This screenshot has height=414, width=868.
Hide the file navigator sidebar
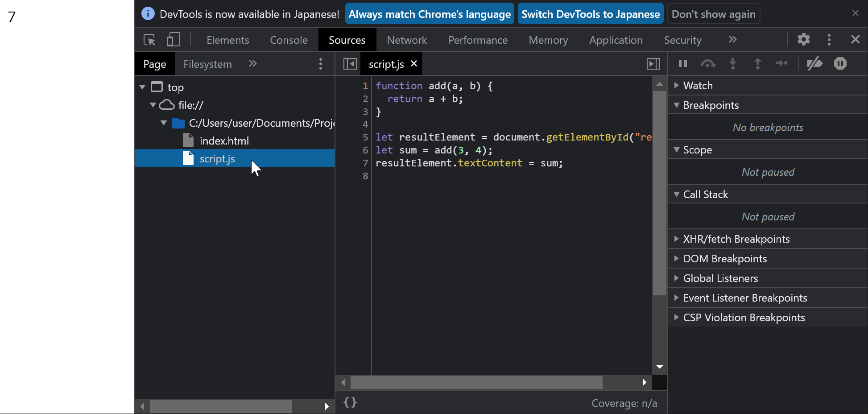[x=350, y=64]
